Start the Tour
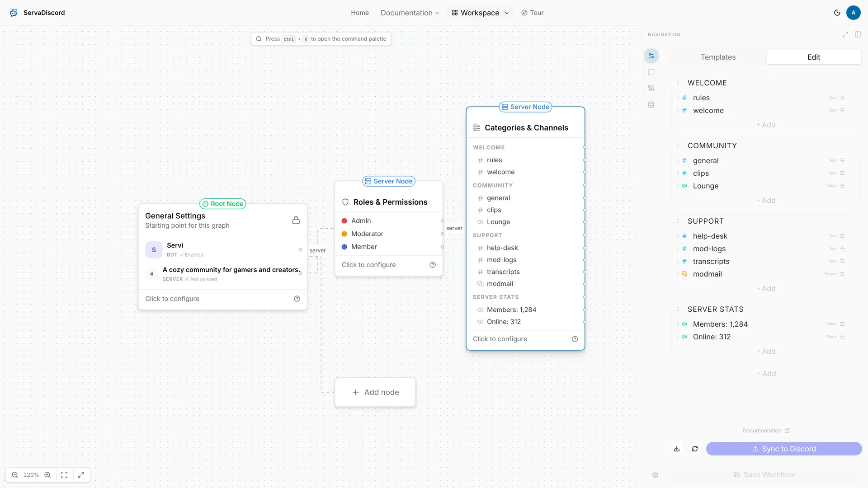The width and height of the screenshot is (868, 488). pos(532,13)
